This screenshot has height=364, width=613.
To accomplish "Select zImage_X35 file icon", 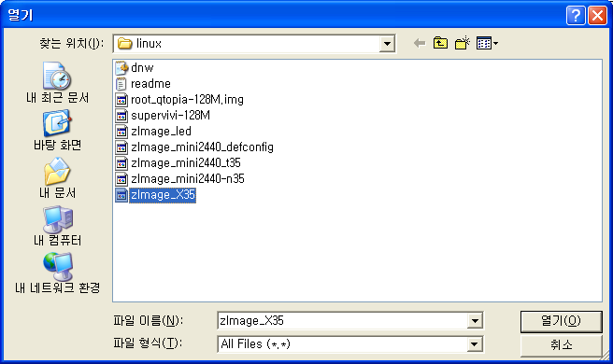I will click(121, 195).
